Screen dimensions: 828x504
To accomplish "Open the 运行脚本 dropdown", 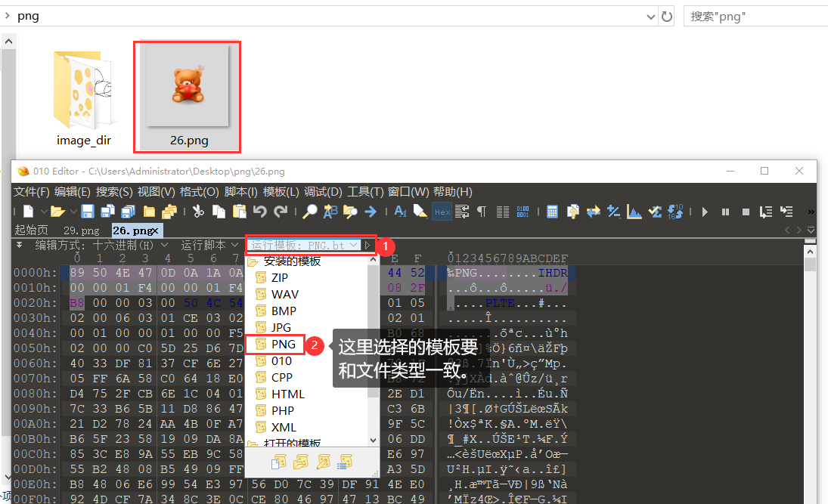I will 209,245.
